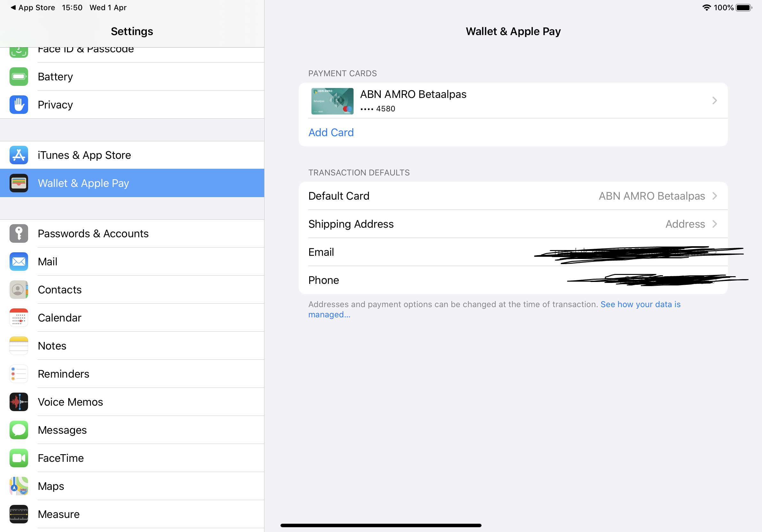Tap the ABN AMRO card thumbnail
The height and width of the screenshot is (532, 762).
(x=332, y=101)
